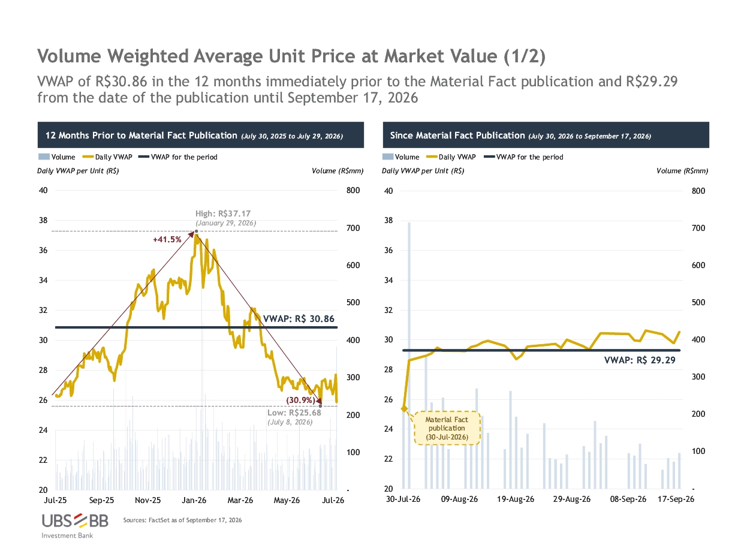Click the Material Fact publication callout box
This screenshot has height=560, width=747.
(447, 428)
